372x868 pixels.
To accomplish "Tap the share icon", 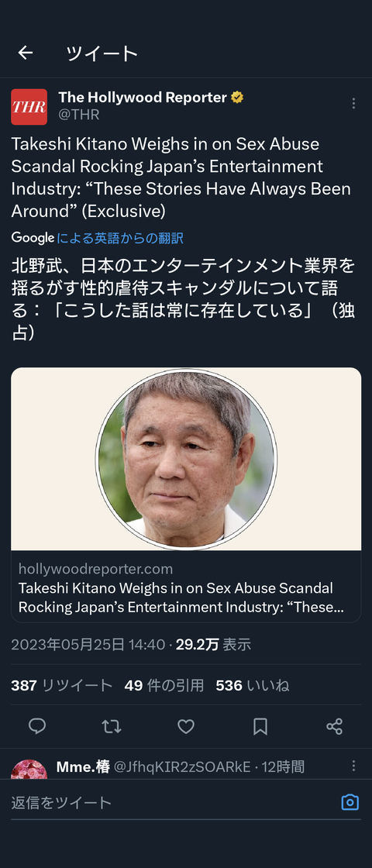I will click(334, 726).
